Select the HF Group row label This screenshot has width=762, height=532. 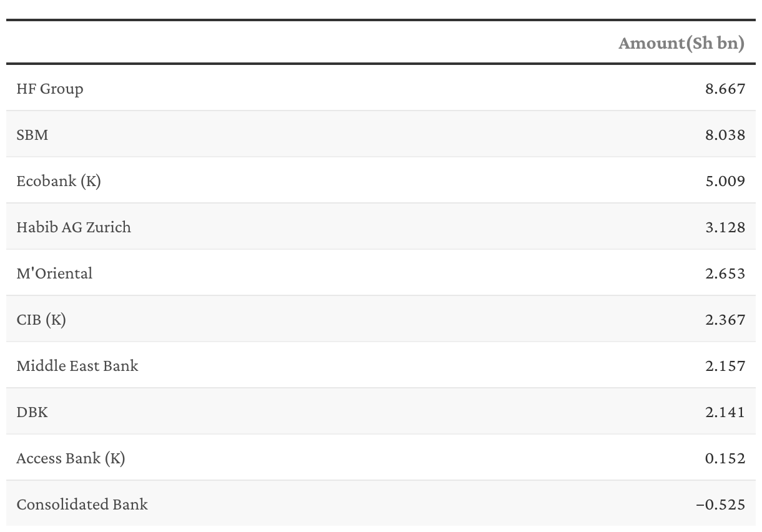click(x=50, y=89)
